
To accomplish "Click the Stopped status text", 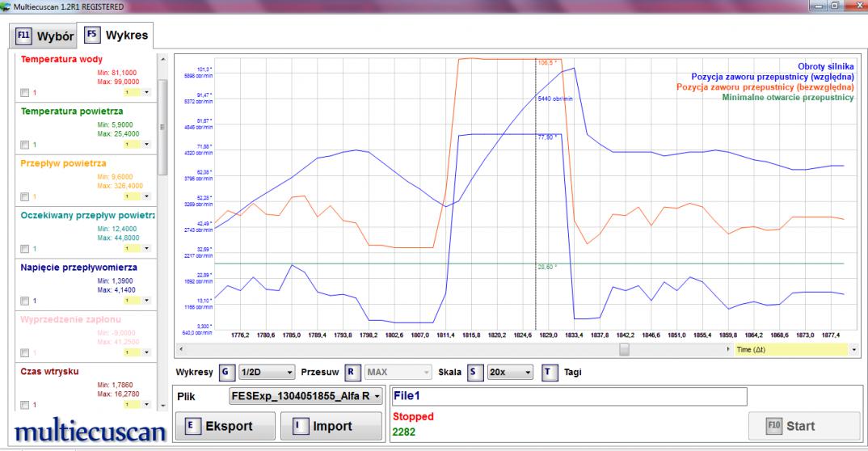I will pyautogui.click(x=413, y=417).
